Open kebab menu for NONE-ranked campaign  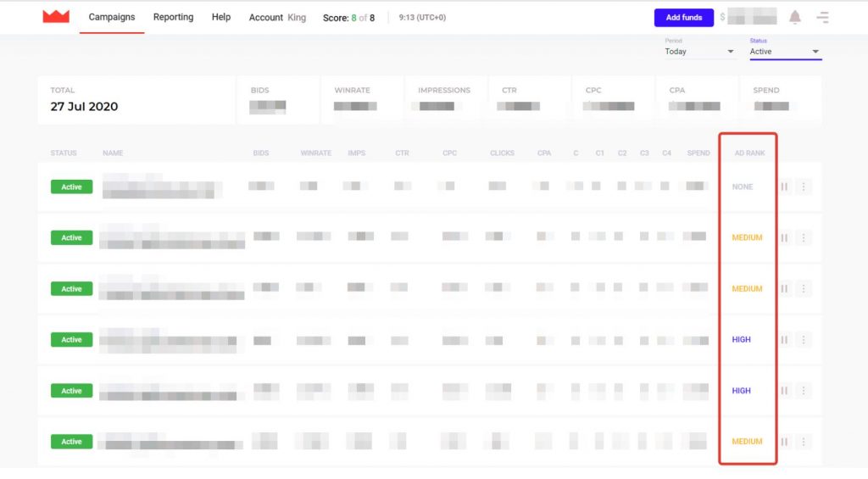[x=804, y=187]
